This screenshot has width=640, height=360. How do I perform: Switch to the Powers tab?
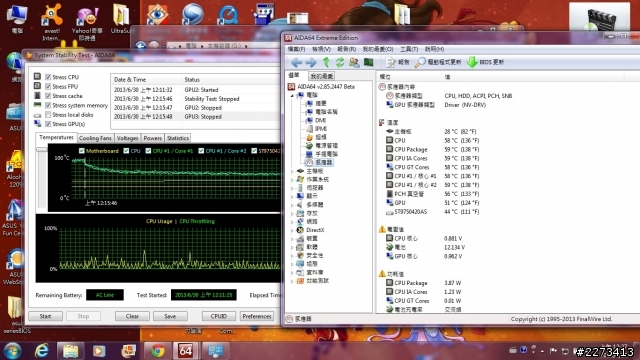[x=153, y=138]
